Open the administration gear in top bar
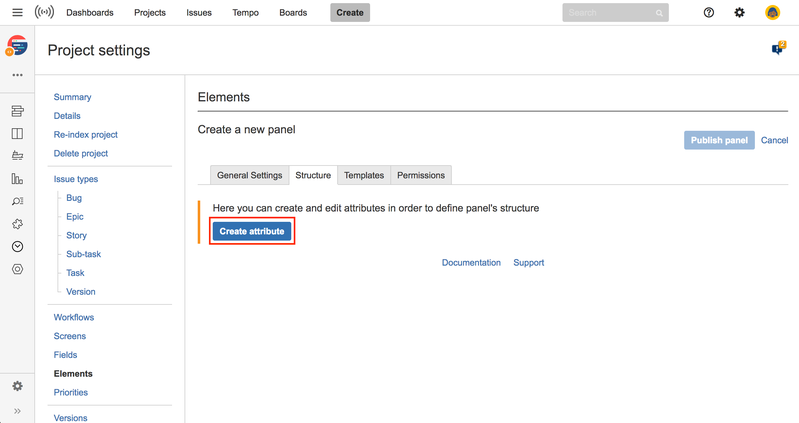Image resolution: width=799 pixels, height=423 pixels. pyautogui.click(x=740, y=13)
